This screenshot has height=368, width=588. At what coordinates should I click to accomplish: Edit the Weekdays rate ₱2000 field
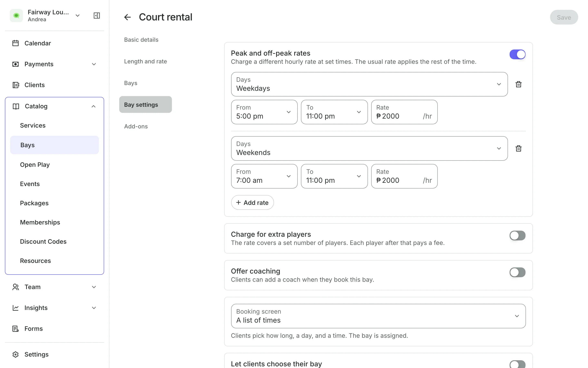(404, 112)
